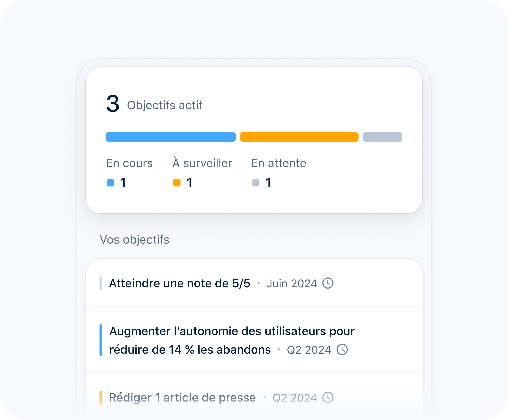Open the goal "Rédiger 1 article de presse"
This screenshot has height=420, width=508.
(x=182, y=398)
